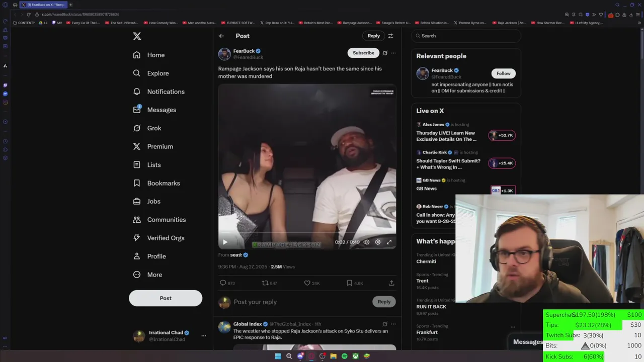
Task: Click the Bookmarks icon in the sidebar
Action: [x=137, y=183]
